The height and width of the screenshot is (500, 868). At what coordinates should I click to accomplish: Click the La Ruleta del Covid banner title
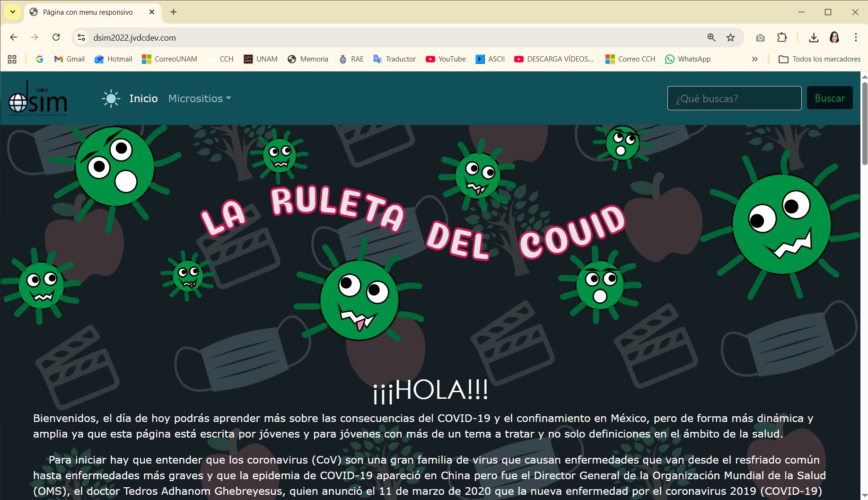tap(413, 223)
